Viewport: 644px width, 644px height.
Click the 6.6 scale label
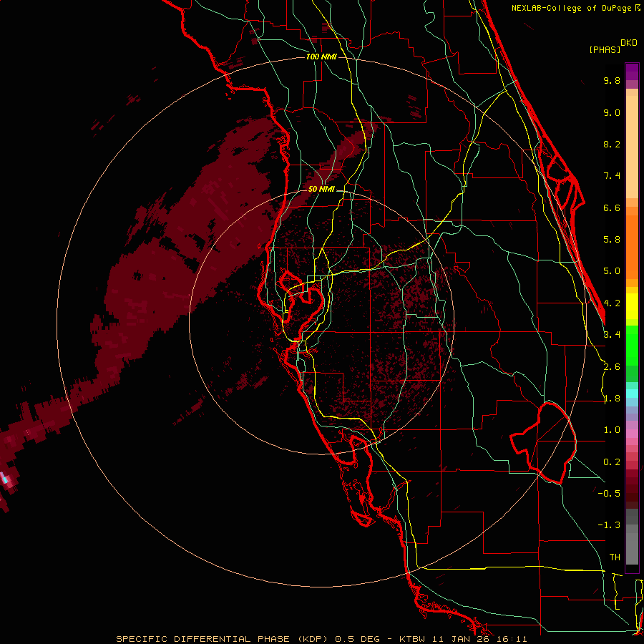pyautogui.click(x=612, y=208)
